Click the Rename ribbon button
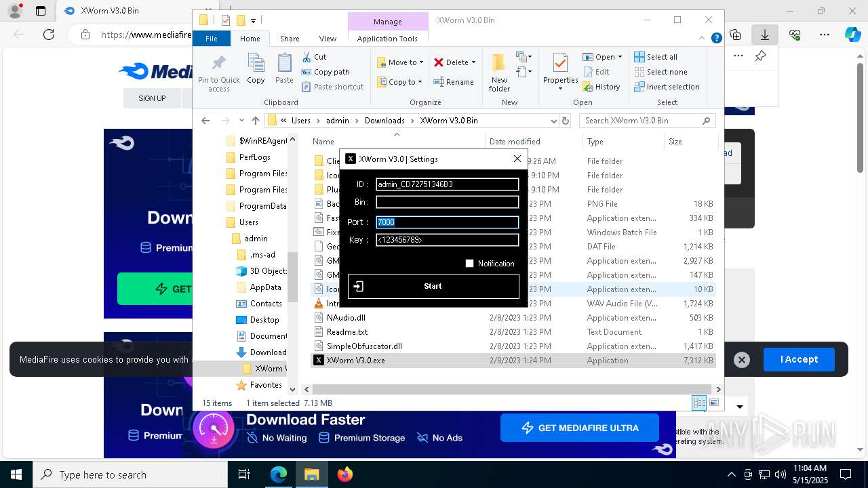 click(x=454, y=82)
